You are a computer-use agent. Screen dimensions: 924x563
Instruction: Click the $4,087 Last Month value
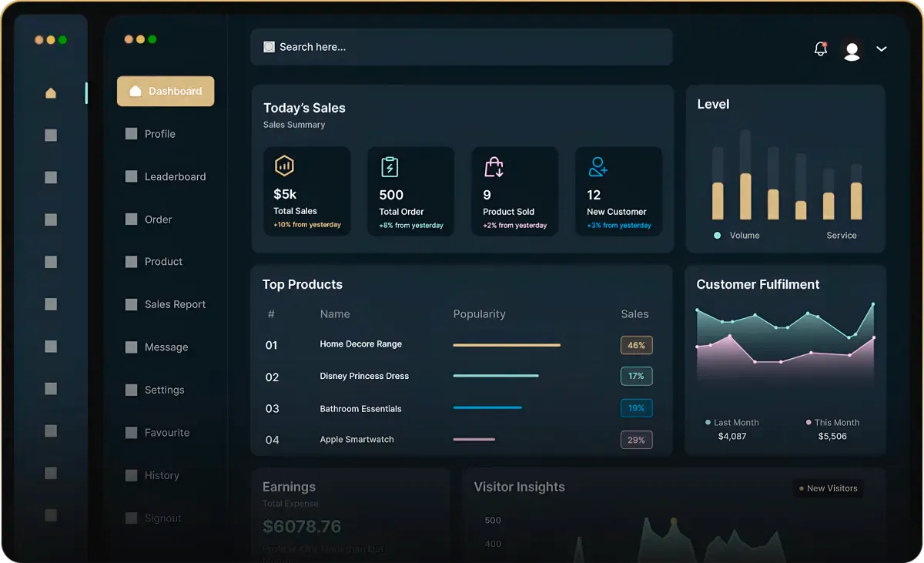(732, 437)
